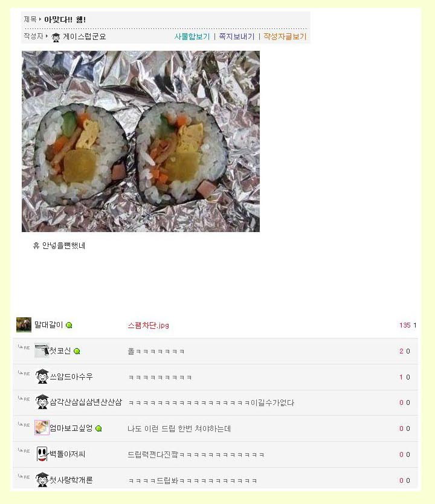Click green status badge beside 엄마보고싶엉

pos(98,428)
